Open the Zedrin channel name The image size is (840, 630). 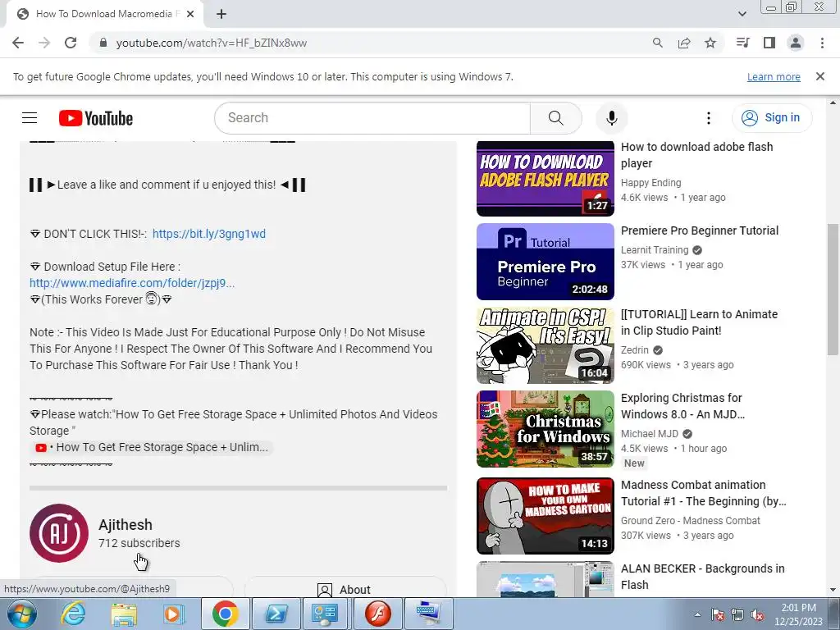coord(634,349)
